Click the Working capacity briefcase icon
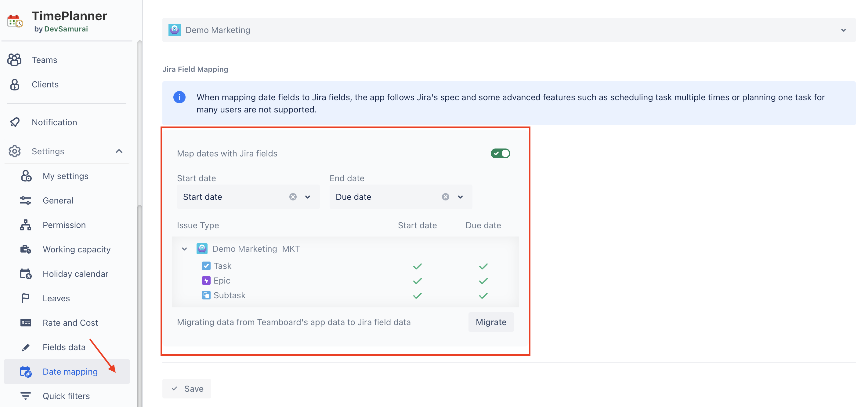Viewport: 868px width, 407px height. (x=26, y=249)
